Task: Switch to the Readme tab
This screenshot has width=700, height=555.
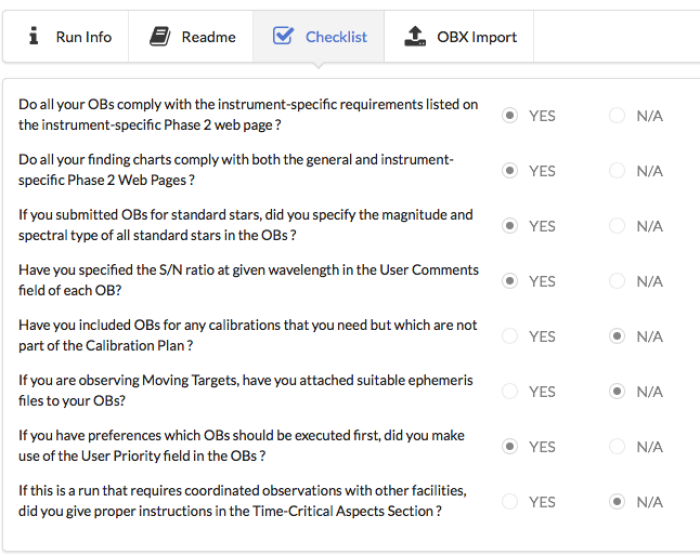Action: click(208, 37)
